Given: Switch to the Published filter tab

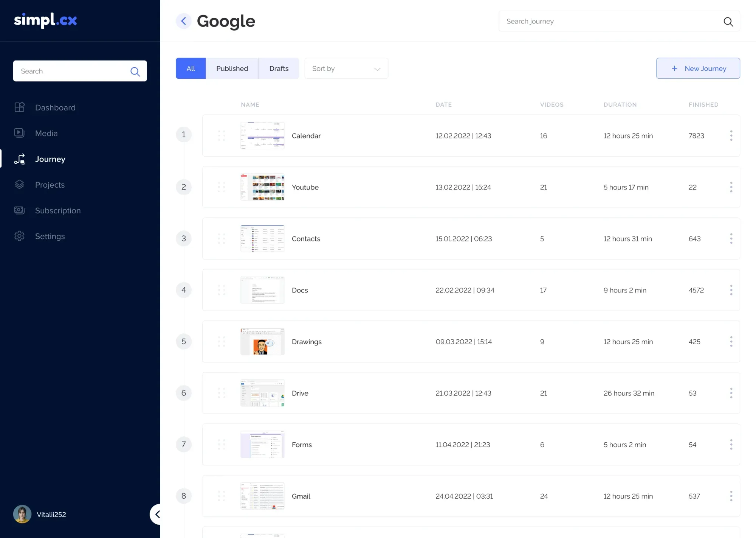Looking at the screenshot, I should tap(232, 68).
